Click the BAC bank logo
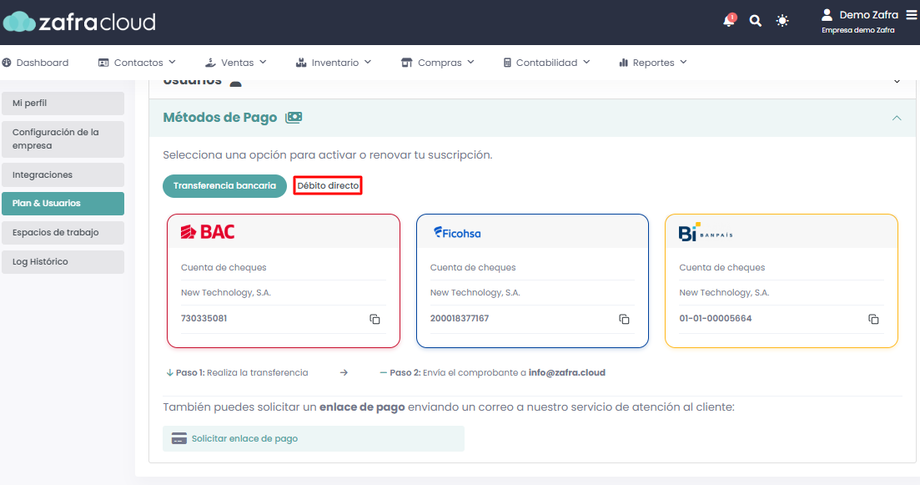 pos(208,232)
